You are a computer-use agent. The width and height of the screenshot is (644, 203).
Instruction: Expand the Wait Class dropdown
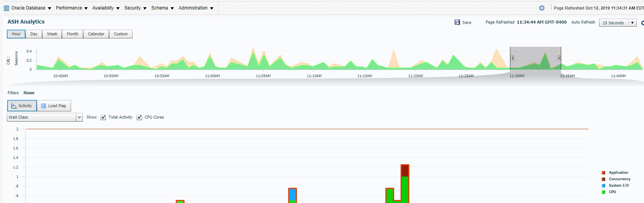coord(79,117)
